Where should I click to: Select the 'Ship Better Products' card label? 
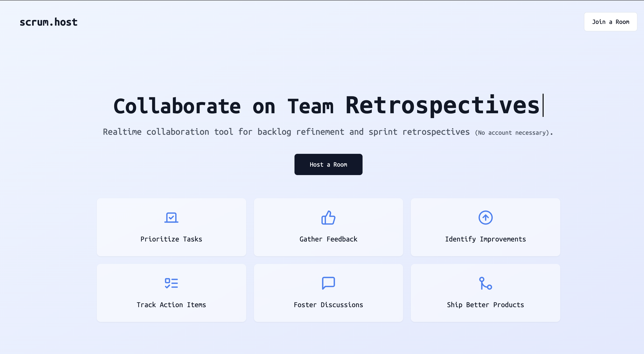[485, 305]
